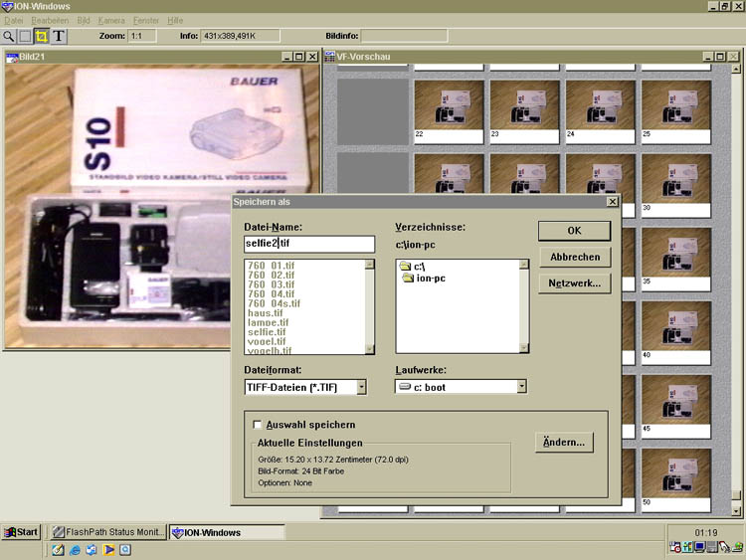746x560 pixels.
Task: Select thumbnail 40 in VF-Vorschau
Action: [676, 332]
